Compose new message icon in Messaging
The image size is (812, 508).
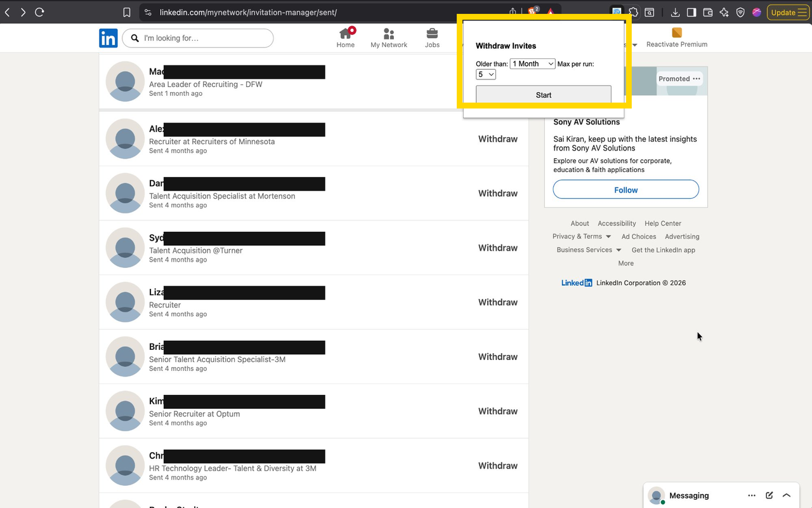click(769, 495)
